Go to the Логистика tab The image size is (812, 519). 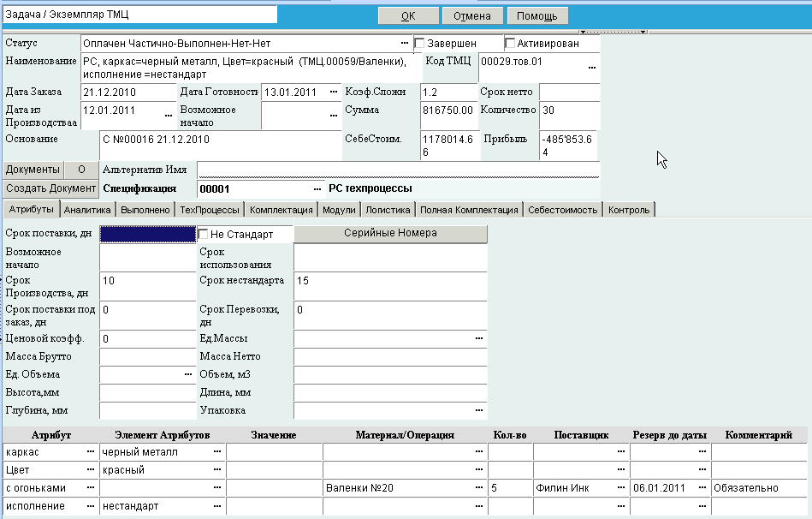(388, 210)
